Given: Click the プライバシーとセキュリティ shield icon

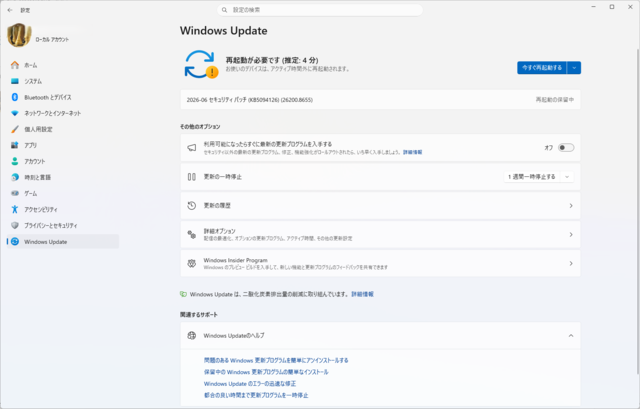Looking at the screenshot, I should coord(15,225).
